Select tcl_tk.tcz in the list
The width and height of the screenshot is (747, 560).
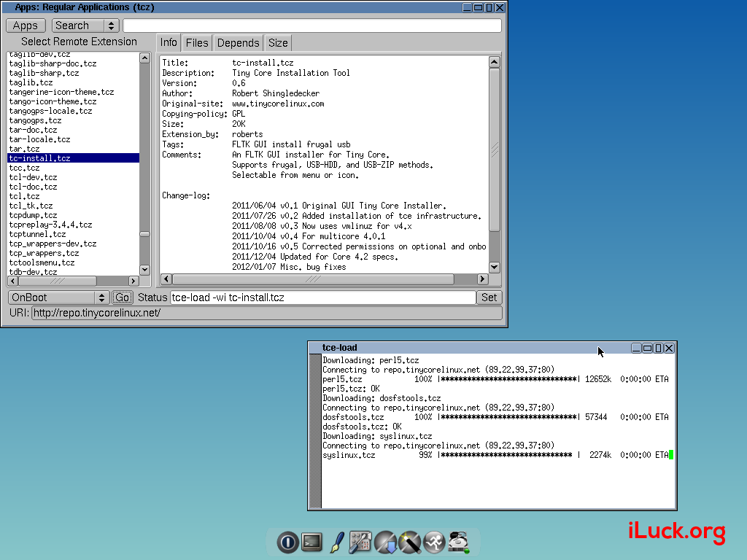click(74, 206)
